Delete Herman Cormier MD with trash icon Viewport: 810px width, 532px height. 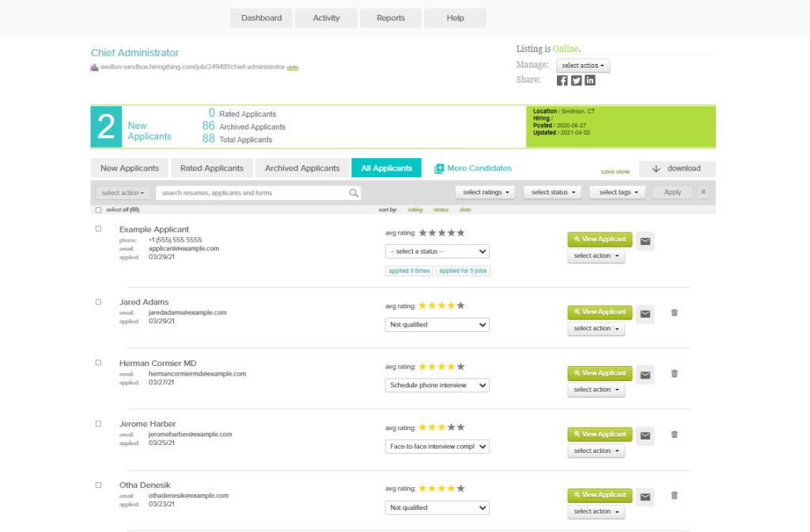point(674,374)
